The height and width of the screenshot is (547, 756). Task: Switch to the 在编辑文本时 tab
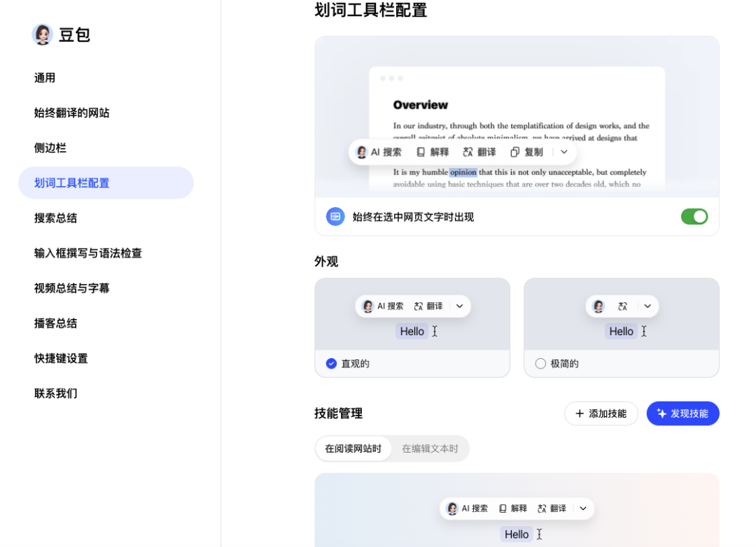pyautogui.click(x=430, y=449)
